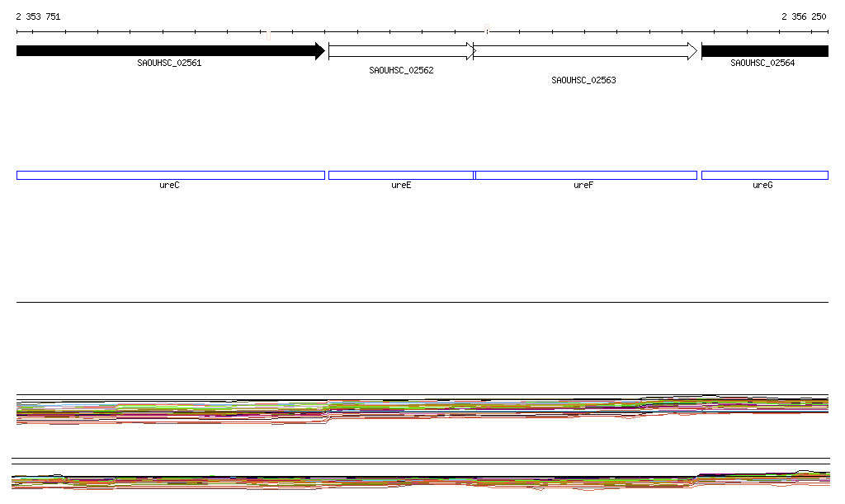Open the SAOUHSC_02564 label link
This screenshot has width=845, height=504.
762,63
